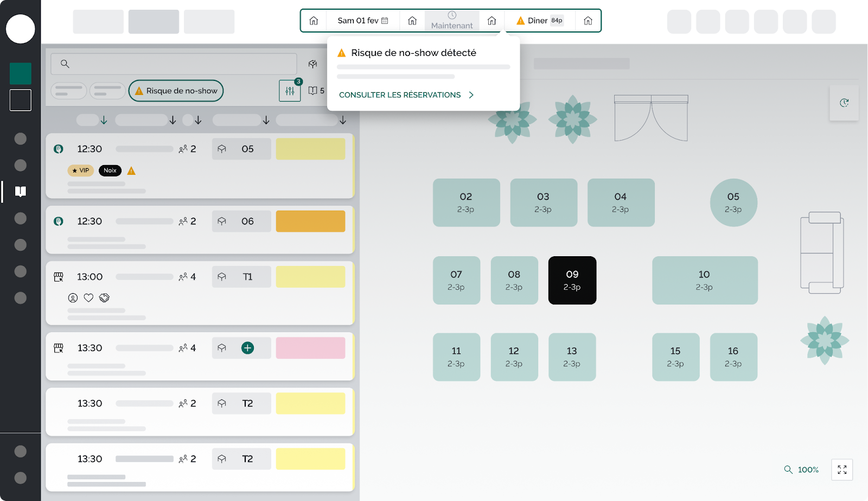Click the sort arrow on the last column
The image size is (868, 501).
coord(342,119)
